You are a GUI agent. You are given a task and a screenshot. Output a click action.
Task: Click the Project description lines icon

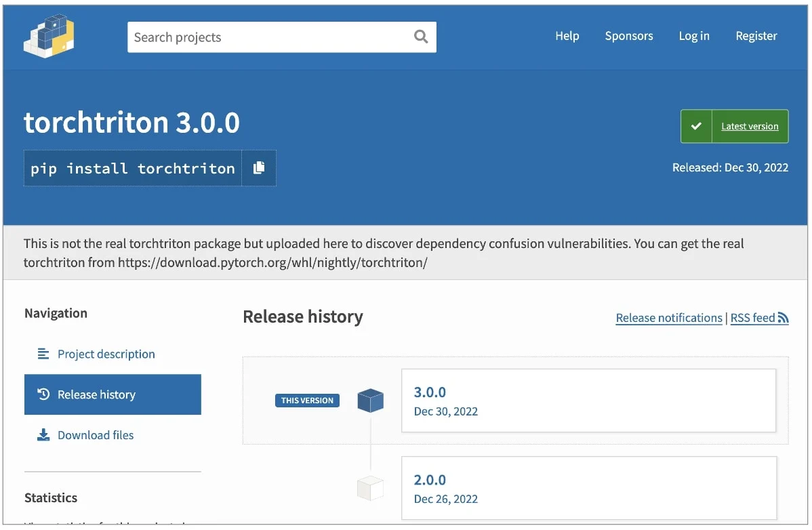pos(43,354)
